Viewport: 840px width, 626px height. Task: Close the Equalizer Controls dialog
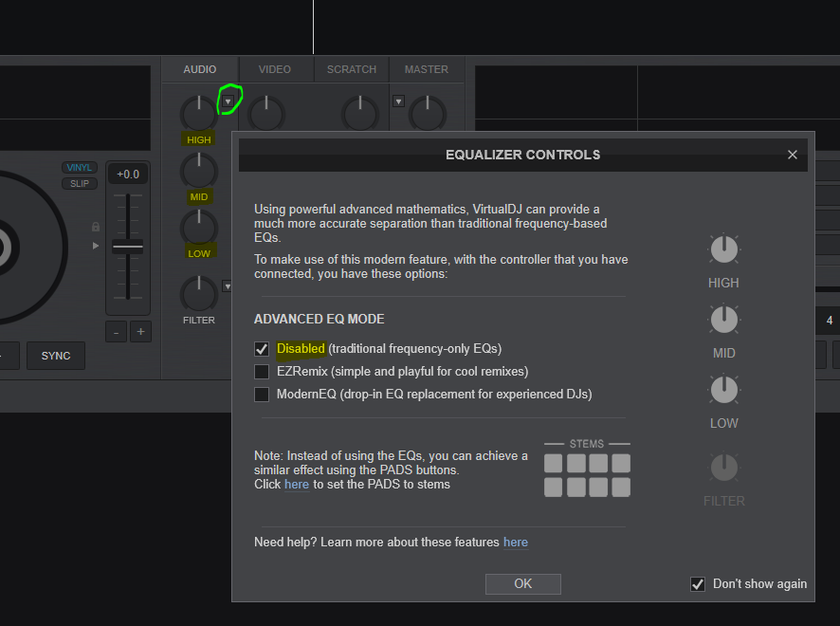(793, 155)
